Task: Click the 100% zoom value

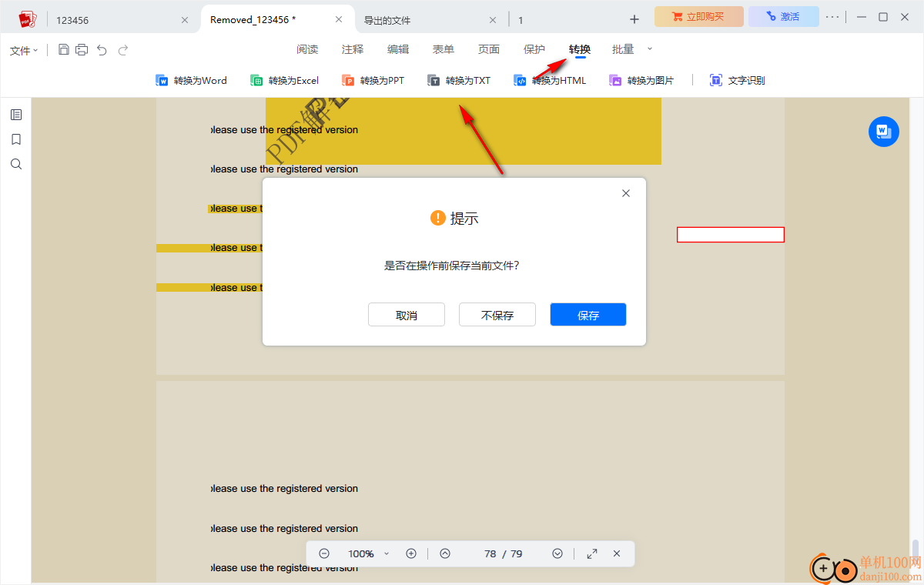Action: (360, 553)
